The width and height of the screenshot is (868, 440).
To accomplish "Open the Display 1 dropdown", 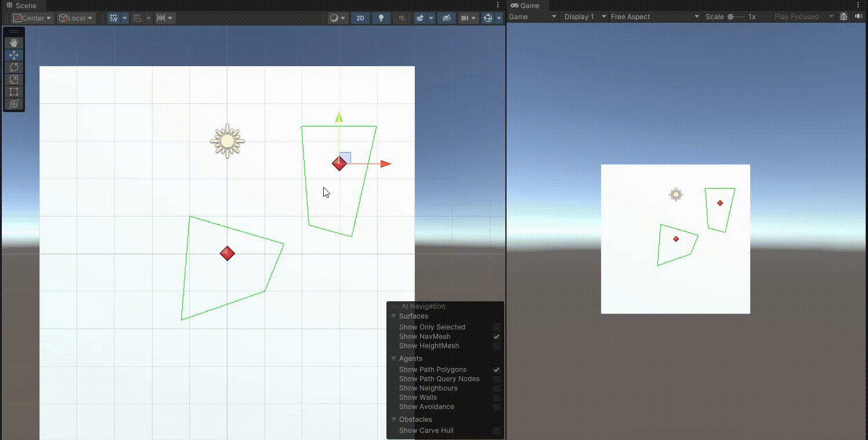I will click(585, 17).
